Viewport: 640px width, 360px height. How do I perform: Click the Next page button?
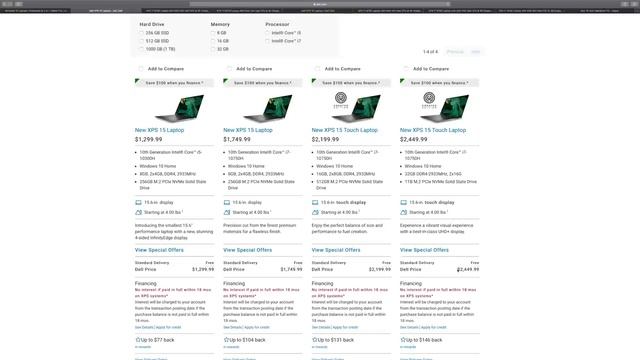click(476, 52)
